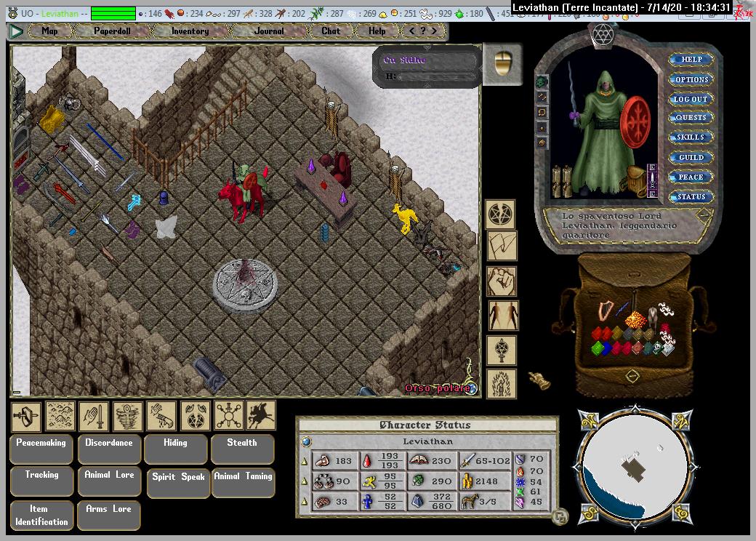This screenshot has width=756, height=541.
Task: Collapse the backpack with bottom diamond
Action: click(x=632, y=376)
